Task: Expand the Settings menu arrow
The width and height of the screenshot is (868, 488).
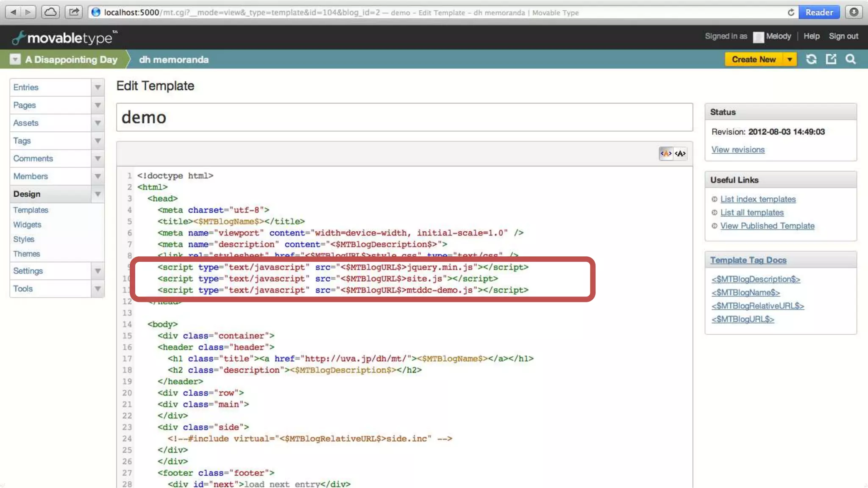Action: [97, 271]
